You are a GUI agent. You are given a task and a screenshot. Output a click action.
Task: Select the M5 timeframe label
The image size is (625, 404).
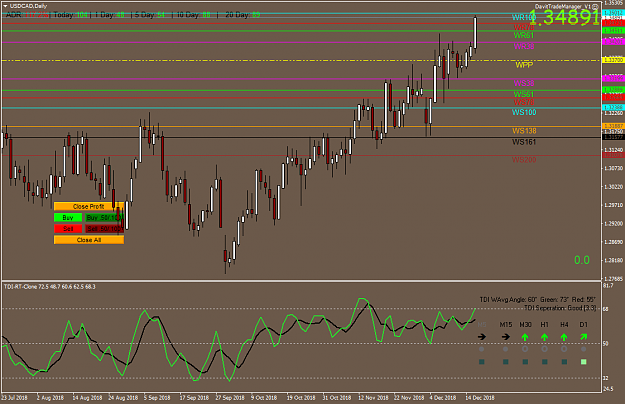tap(482, 325)
